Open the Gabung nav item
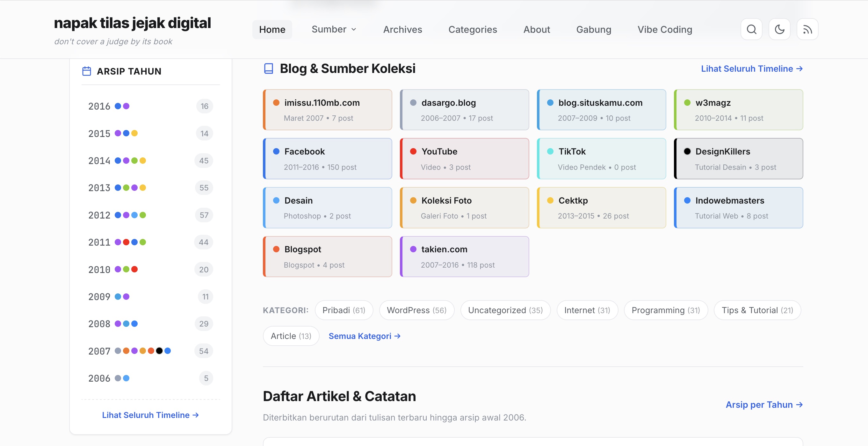 tap(594, 29)
